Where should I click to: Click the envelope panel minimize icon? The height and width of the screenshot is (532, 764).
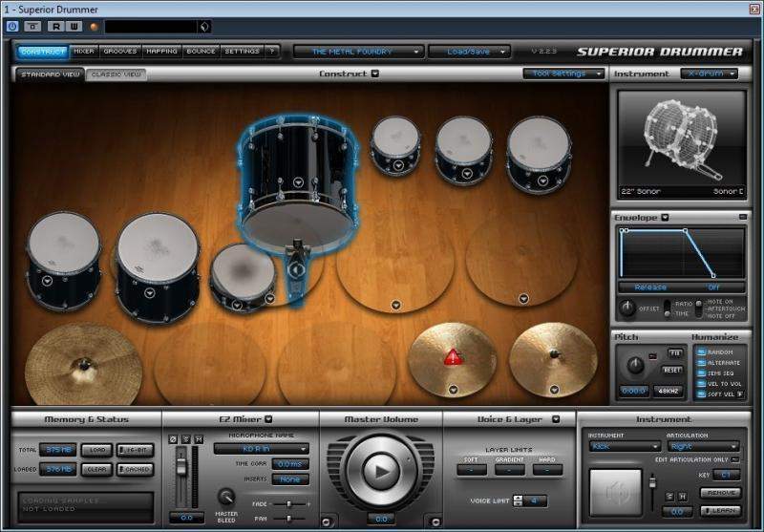pyautogui.click(x=743, y=217)
